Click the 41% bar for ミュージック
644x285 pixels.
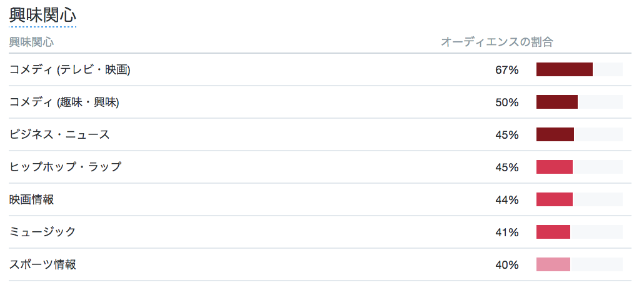pyautogui.click(x=553, y=232)
